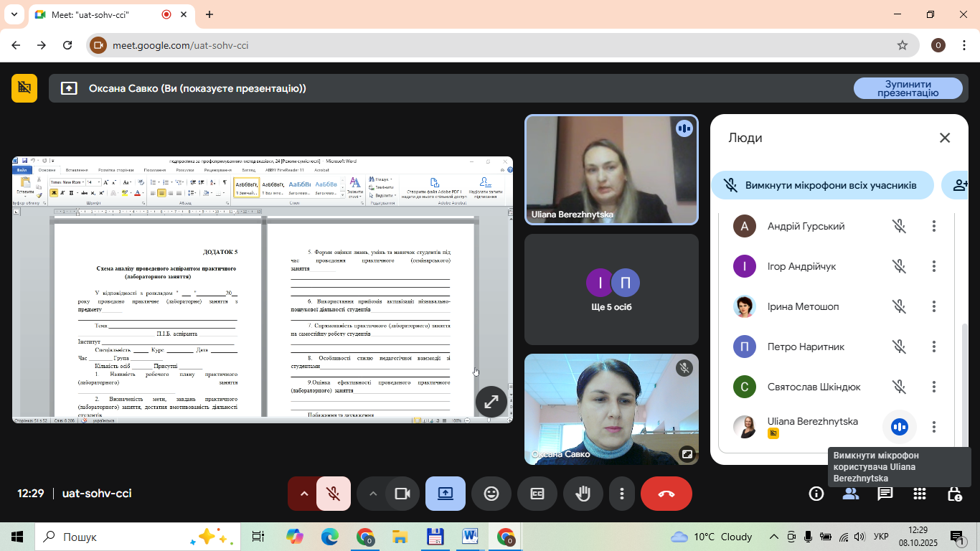The height and width of the screenshot is (551, 980).
Task: Mute all participants' microphones
Action: [822, 185]
